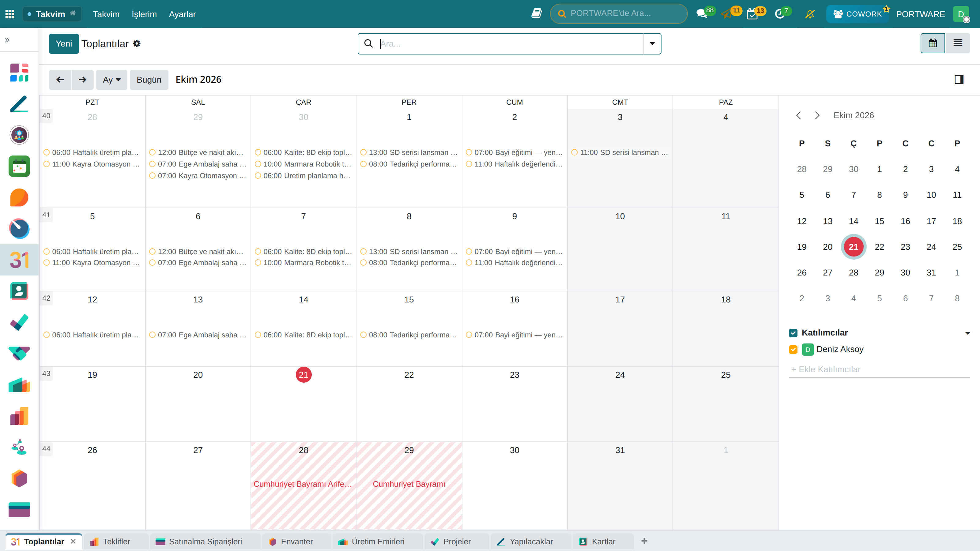The width and height of the screenshot is (980, 551).
Task: Mini calendar next month chevron
Action: tap(817, 115)
